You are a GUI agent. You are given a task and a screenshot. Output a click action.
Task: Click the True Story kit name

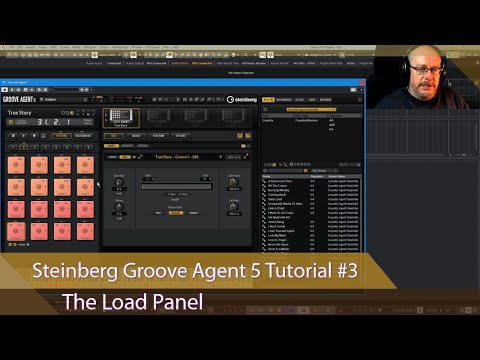pyautogui.click(x=20, y=113)
